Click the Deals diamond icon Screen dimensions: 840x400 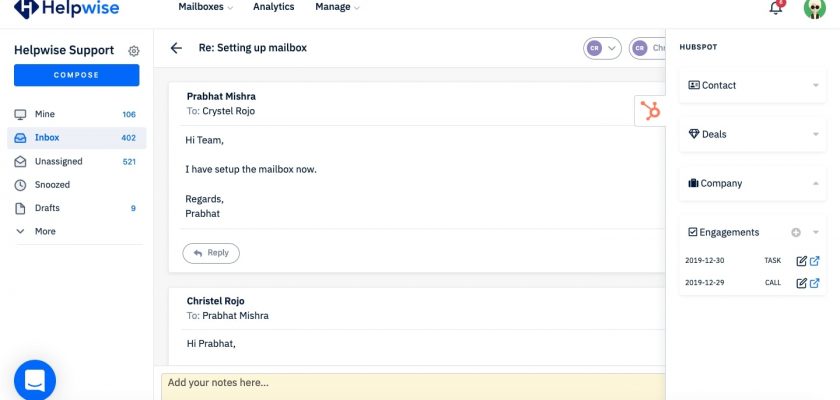tap(694, 134)
